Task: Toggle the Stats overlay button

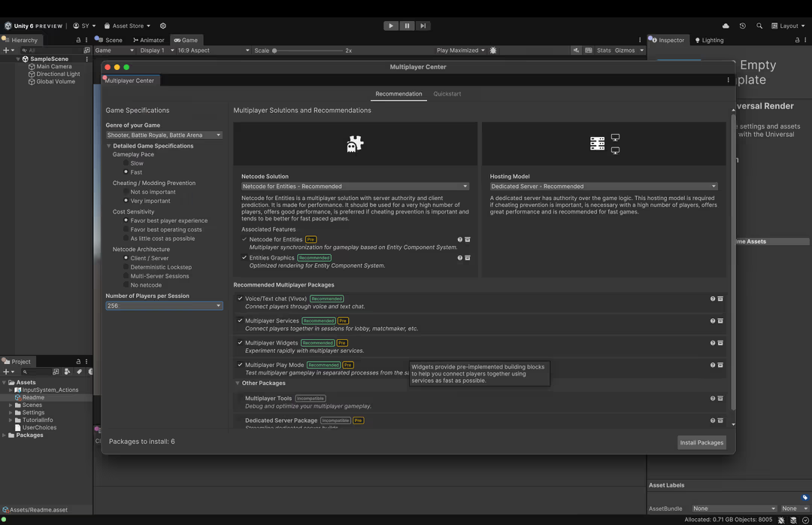Action: 603,50
